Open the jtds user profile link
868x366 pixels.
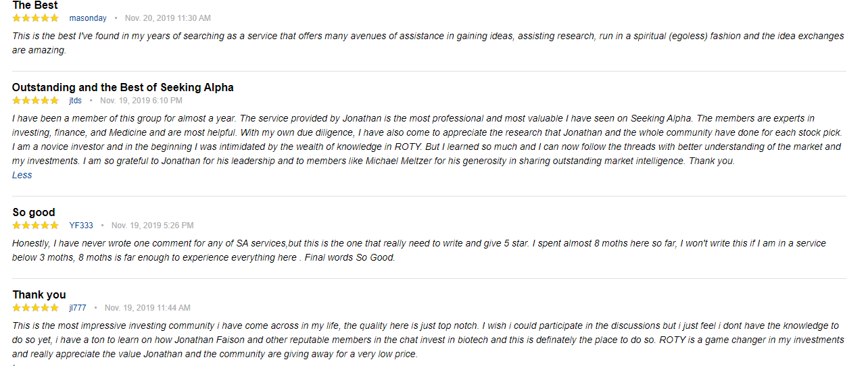pos(75,101)
